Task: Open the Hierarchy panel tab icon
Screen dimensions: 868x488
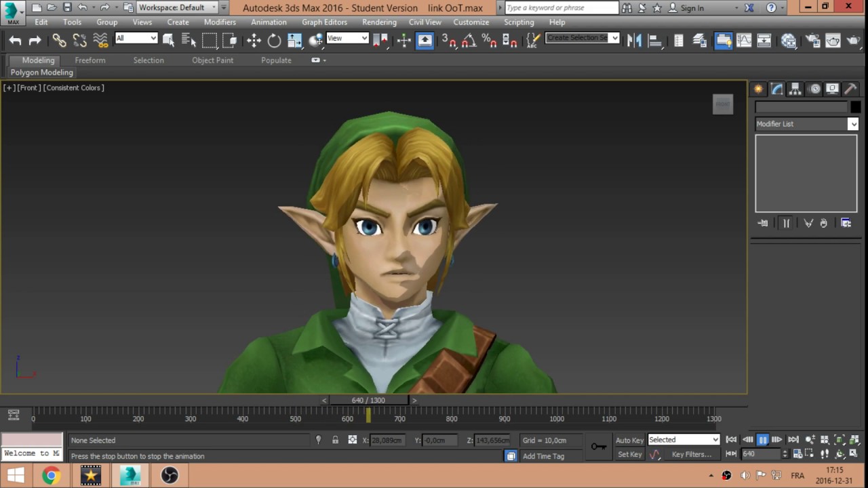Action: 795,89
